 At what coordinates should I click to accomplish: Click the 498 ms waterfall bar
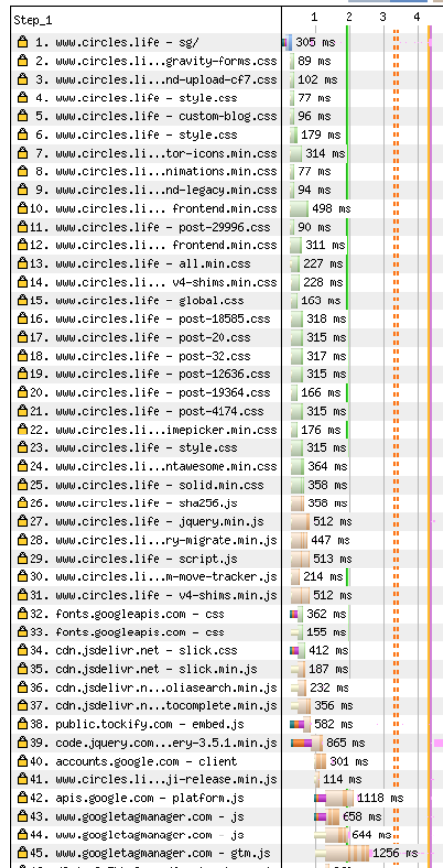(x=299, y=208)
